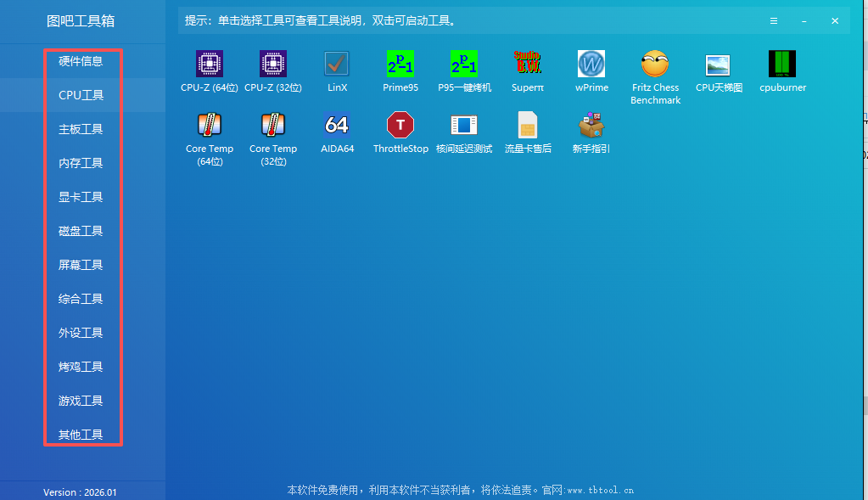Click the AIDA64 icon
Image resolution: width=868 pixels, height=500 pixels.
tap(337, 126)
